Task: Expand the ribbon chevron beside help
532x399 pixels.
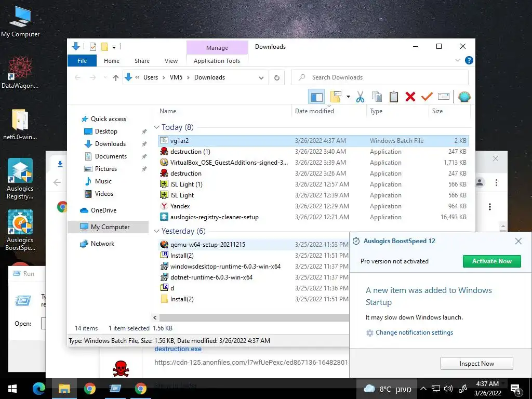Action: pos(457,60)
